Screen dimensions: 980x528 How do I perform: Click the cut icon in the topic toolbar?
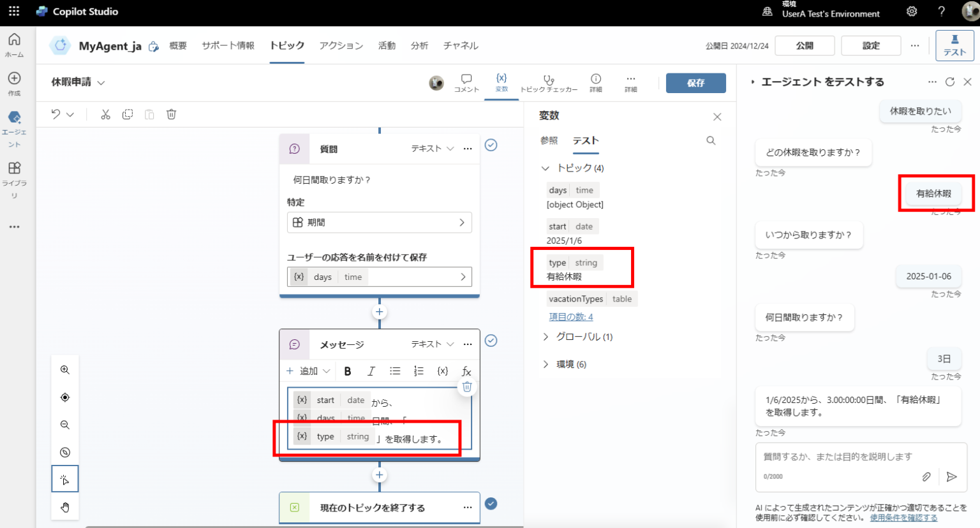click(105, 114)
